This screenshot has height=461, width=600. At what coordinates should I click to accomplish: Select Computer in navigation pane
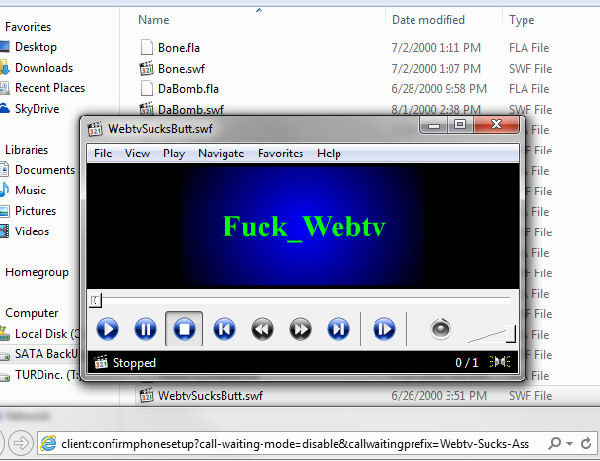click(x=31, y=313)
